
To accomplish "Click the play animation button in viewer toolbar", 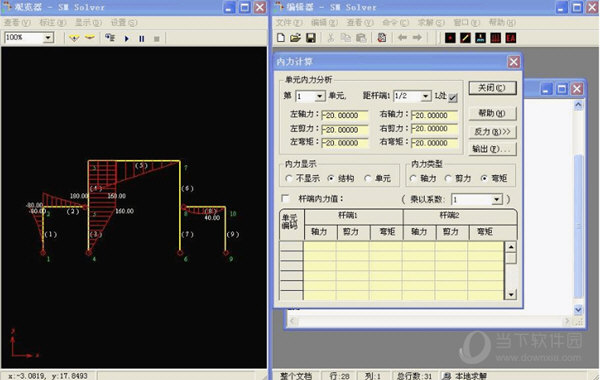I will [x=127, y=38].
